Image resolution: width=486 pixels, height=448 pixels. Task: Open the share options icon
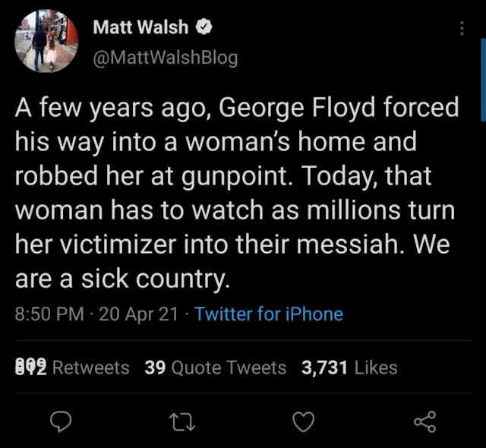coord(424,422)
